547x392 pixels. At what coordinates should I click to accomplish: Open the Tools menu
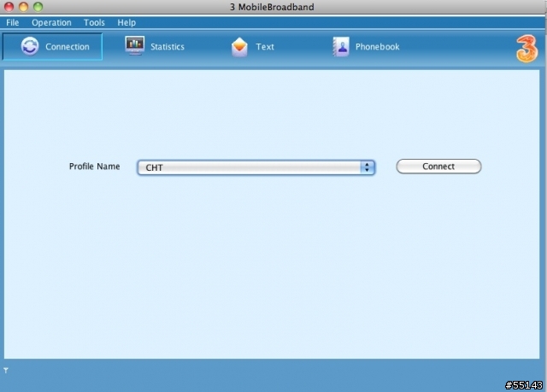tap(94, 23)
